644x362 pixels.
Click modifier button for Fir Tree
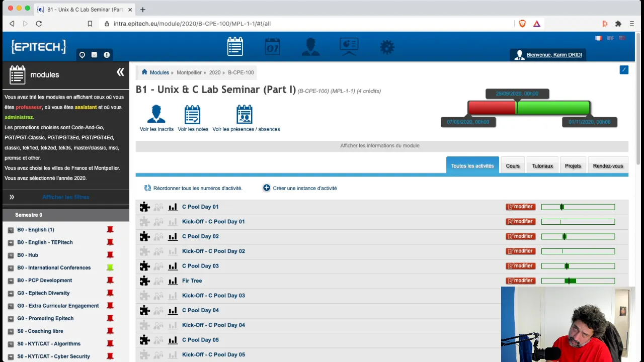521,281
